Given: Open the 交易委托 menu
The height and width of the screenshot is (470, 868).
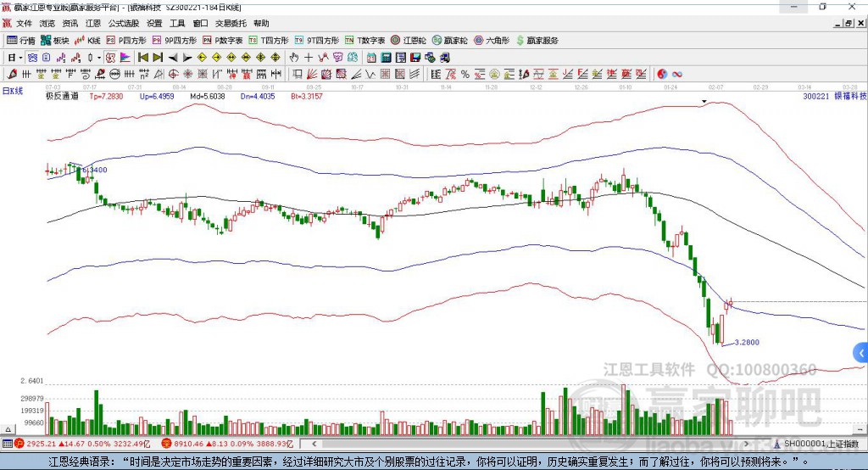Looking at the screenshot, I should pyautogui.click(x=231, y=23).
